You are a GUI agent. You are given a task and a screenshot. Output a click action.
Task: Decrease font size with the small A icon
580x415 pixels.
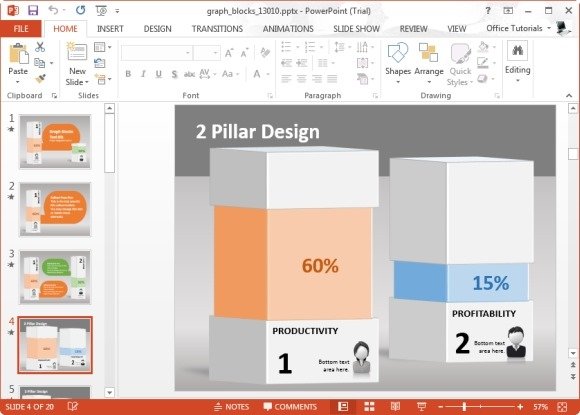245,53
